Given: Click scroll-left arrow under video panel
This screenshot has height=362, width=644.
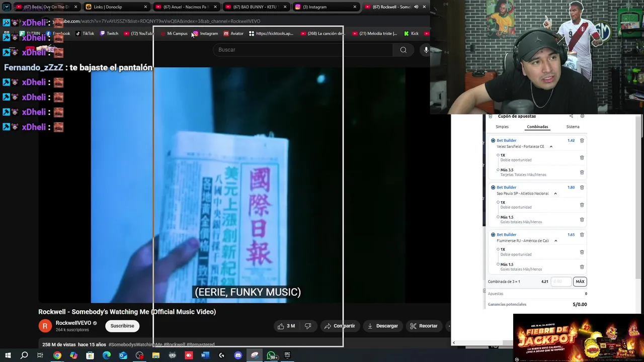Looking at the screenshot, I should coord(453,343).
